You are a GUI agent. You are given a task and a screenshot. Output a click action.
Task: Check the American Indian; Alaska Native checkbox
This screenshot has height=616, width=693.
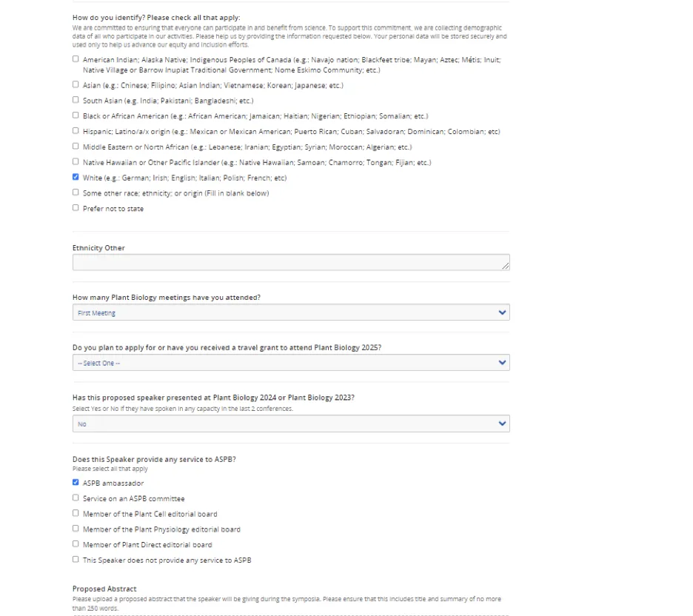pos(76,58)
